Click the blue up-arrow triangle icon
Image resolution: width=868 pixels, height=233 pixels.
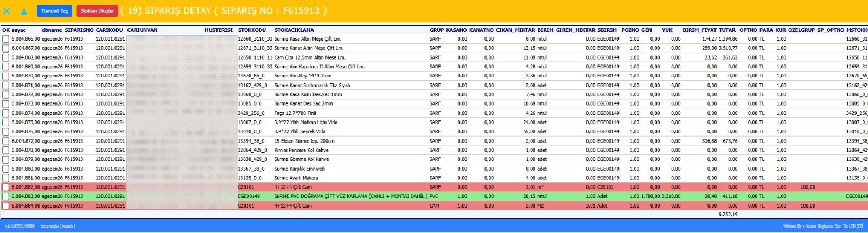point(24,11)
